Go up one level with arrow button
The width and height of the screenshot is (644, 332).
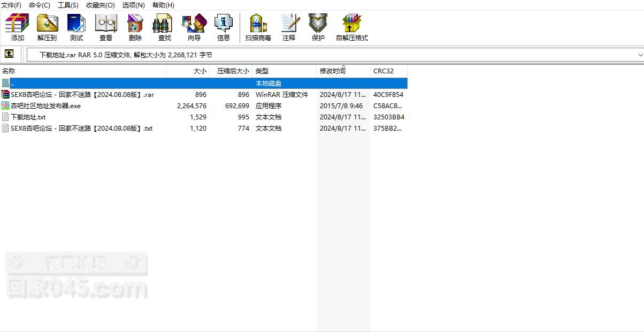pos(9,54)
